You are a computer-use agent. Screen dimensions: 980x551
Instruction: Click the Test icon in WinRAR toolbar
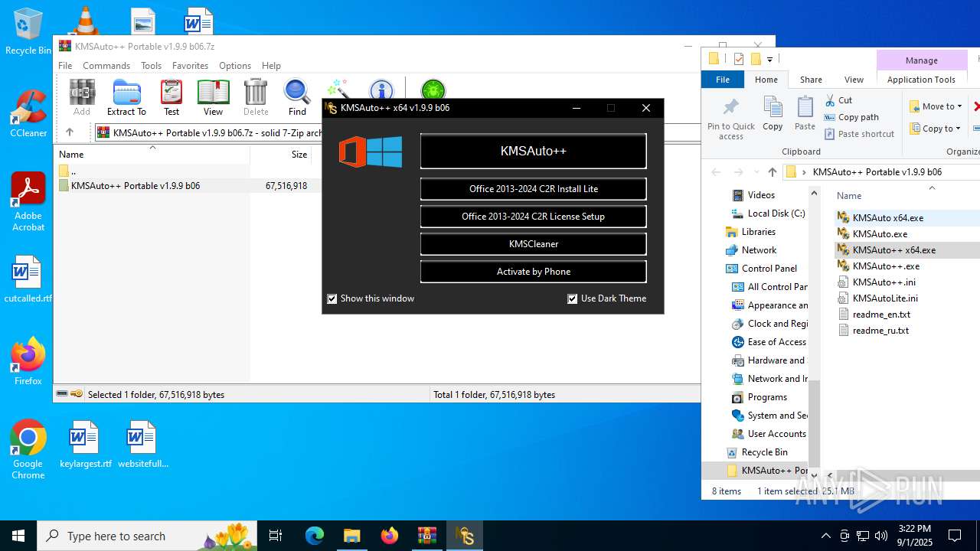(x=171, y=97)
